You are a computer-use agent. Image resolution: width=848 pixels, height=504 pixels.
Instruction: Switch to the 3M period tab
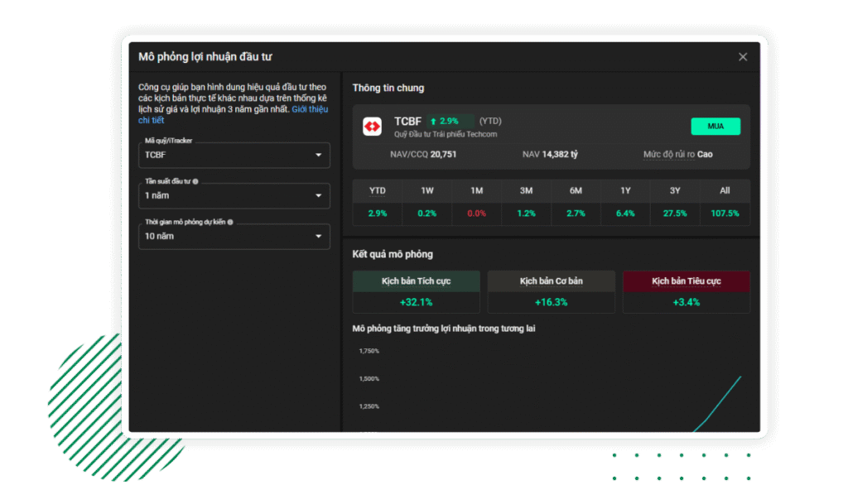pos(526,190)
